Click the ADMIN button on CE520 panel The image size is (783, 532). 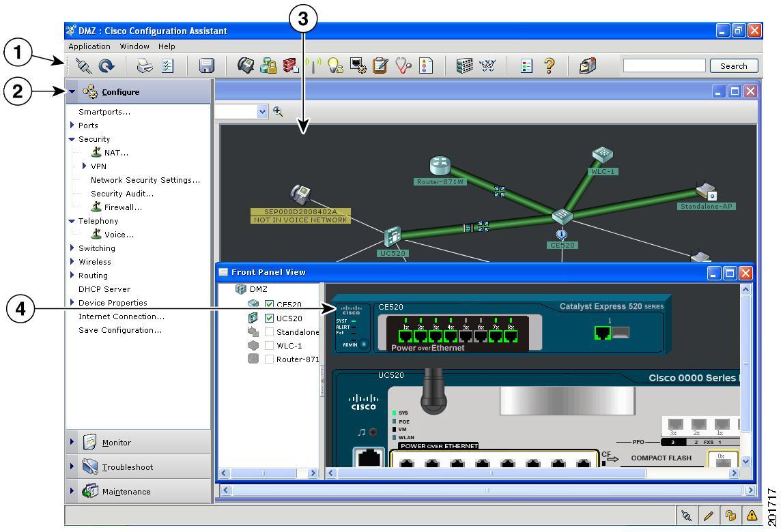tap(363, 344)
